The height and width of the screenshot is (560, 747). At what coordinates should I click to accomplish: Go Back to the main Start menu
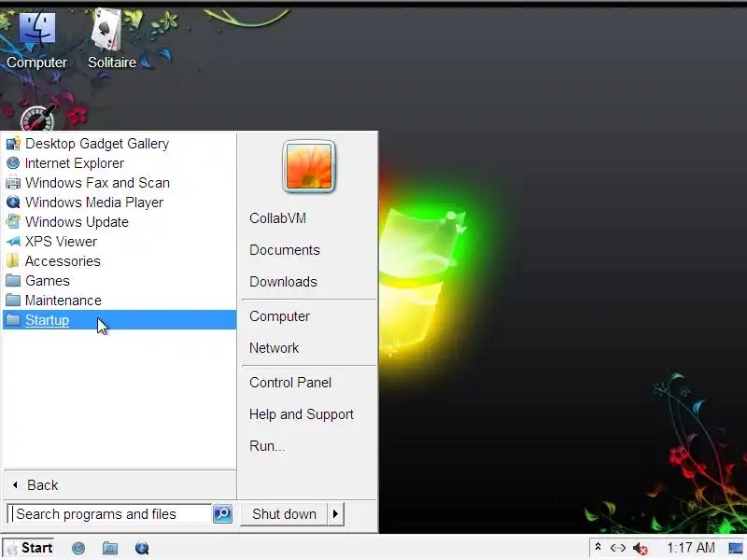tap(120, 484)
